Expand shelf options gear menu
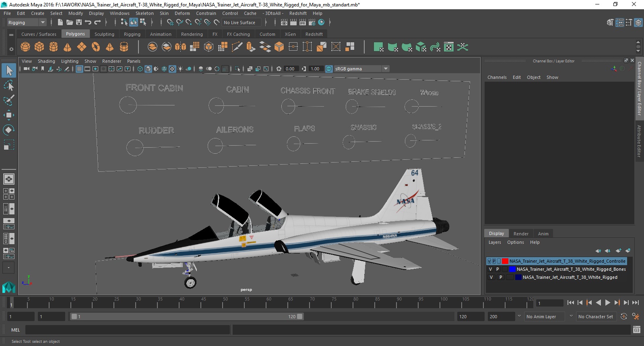 pyautogui.click(x=11, y=49)
